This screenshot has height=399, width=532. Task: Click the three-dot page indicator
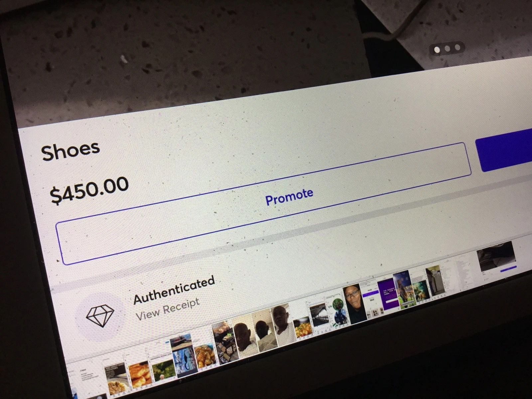tap(447, 49)
